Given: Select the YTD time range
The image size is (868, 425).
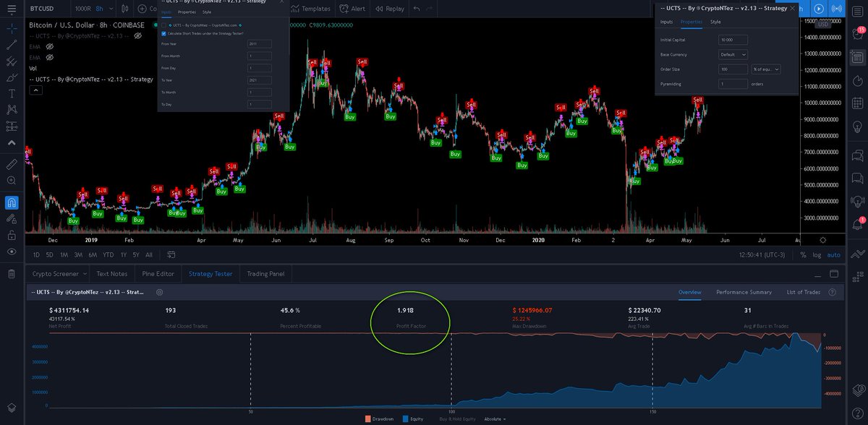Looking at the screenshot, I should click(108, 254).
